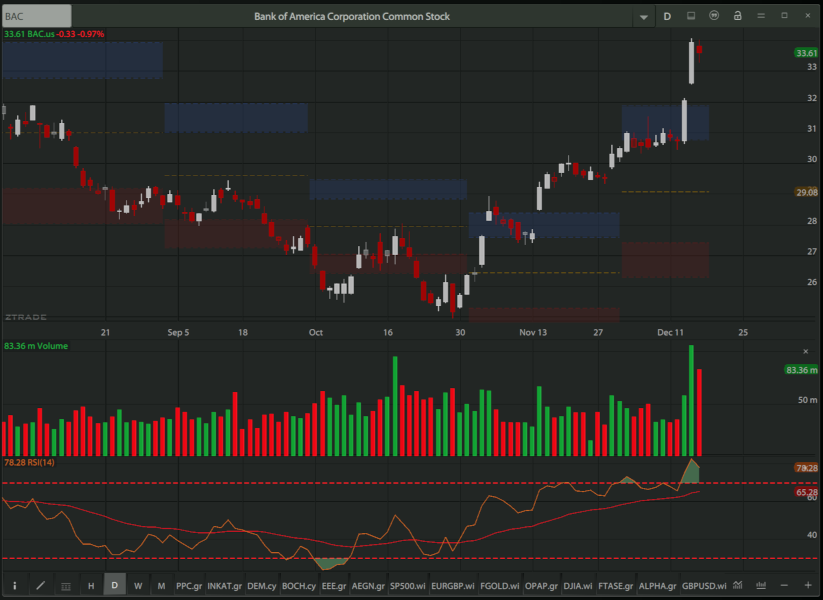
Task: Switch to weekly W timeframe
Action: (138, 585)
